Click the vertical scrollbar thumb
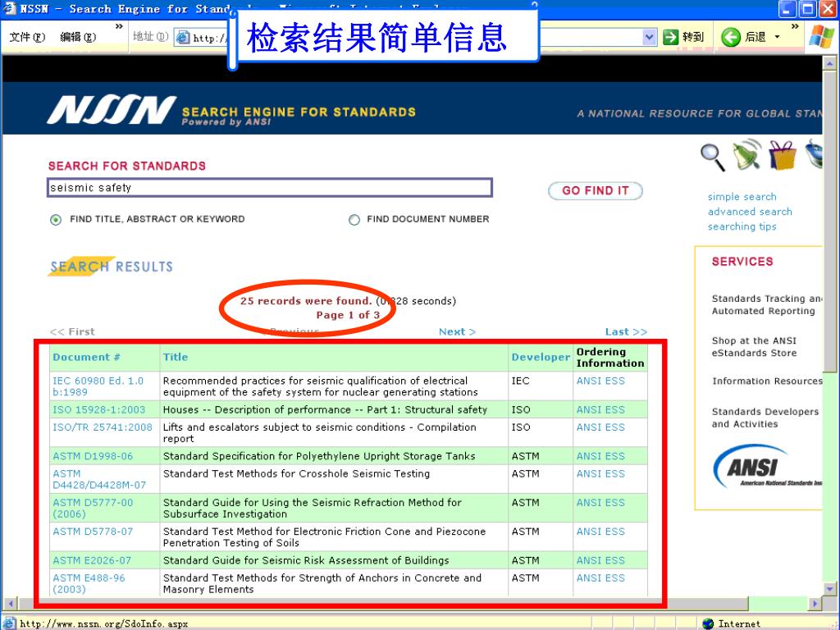Image resolution: width=840 pixels, height=630 pixels. click(x=829, y=220)
